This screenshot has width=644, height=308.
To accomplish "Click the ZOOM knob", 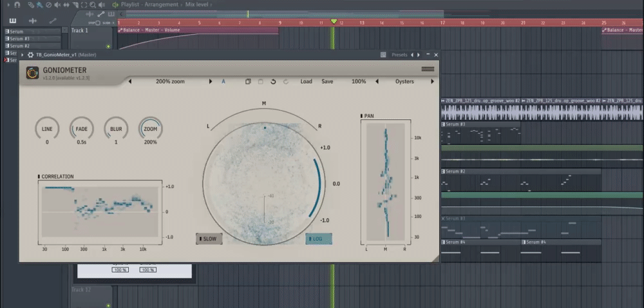I will [x=150, y=128].
